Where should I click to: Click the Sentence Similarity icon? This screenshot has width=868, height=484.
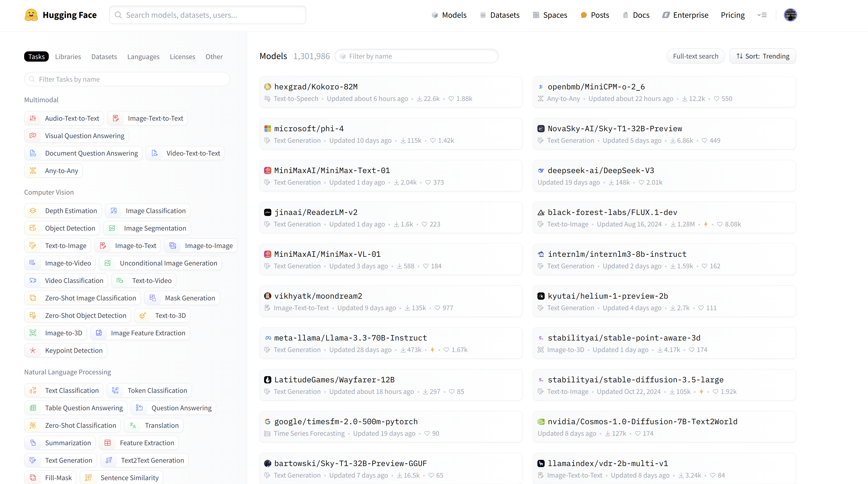[x=88, y=478]
